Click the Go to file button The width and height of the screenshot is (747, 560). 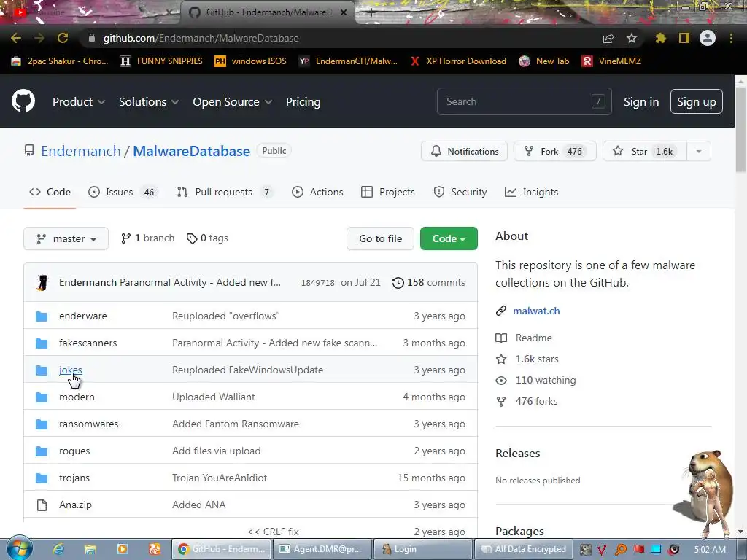(x=381, y=238)
